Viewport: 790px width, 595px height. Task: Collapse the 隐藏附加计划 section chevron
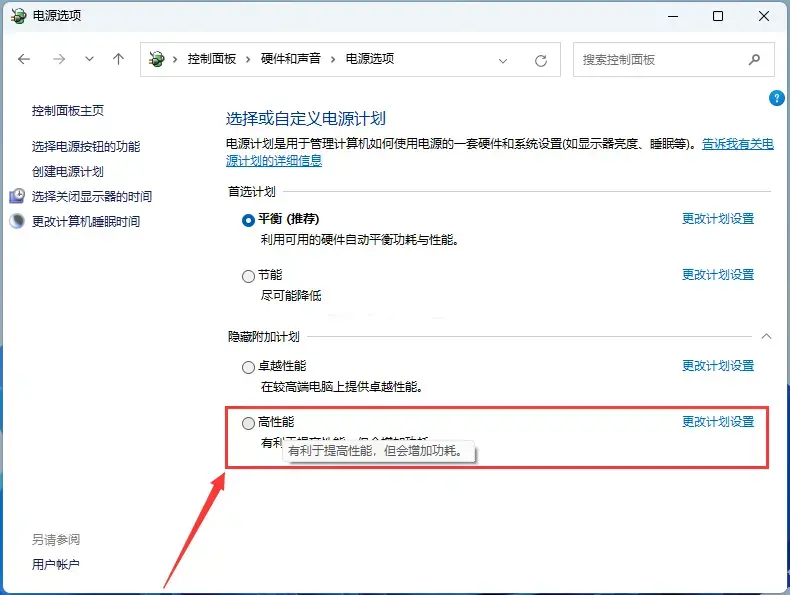766,336
